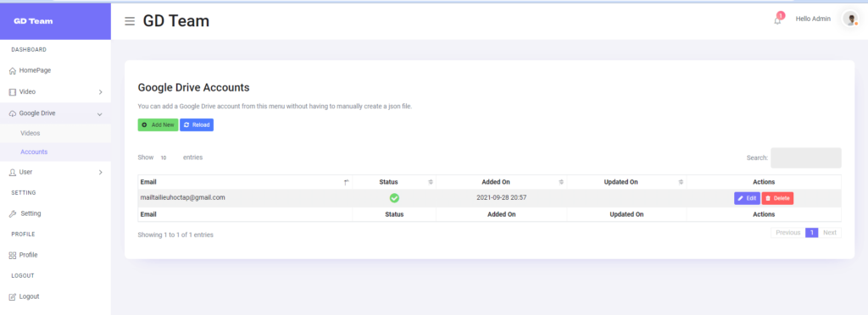The width and height of the screenshot is (868, 315).
Task: Delete the mailtailieuhoctap account
Action: pos(777,198)
